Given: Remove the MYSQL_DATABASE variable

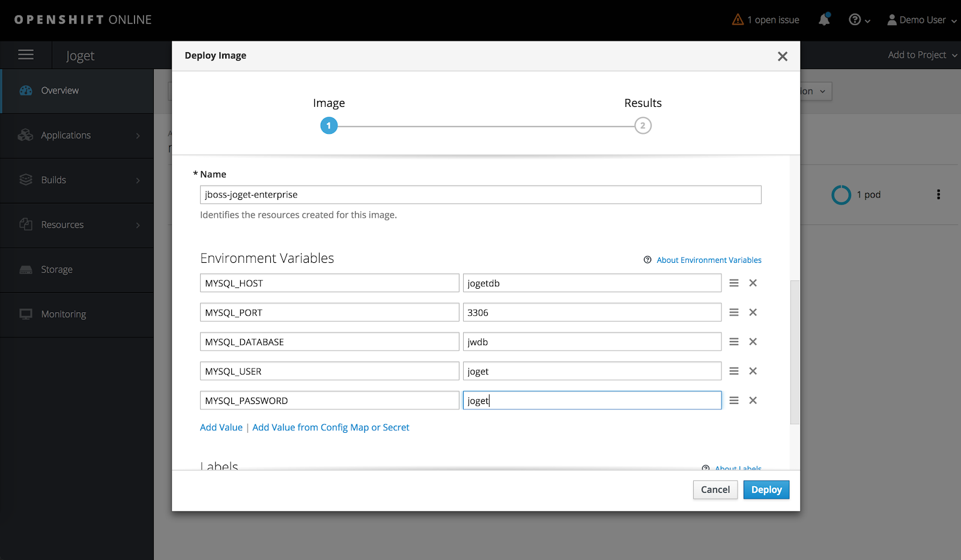Looking at the screenshot, I should 753,342.
